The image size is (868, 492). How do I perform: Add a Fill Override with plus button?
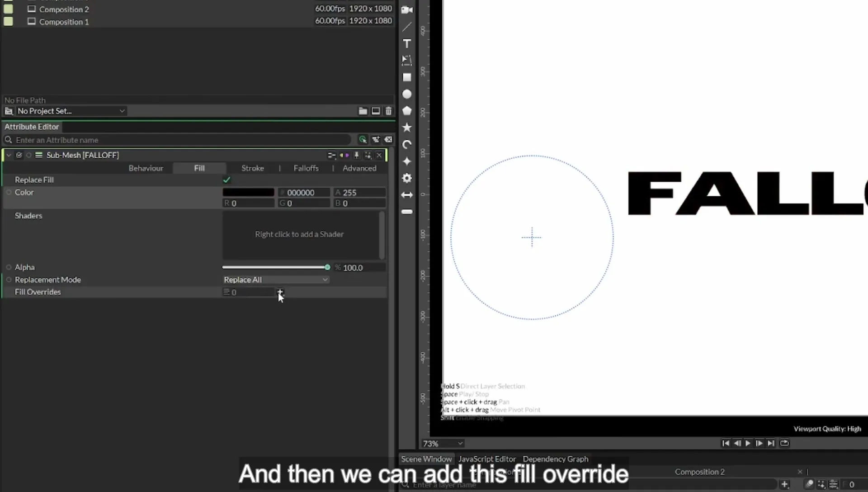pos(280,292)
